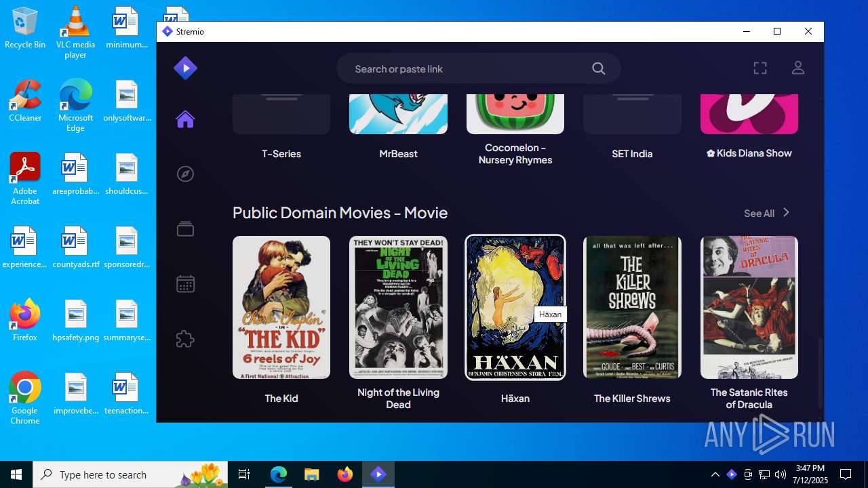Open the Calendar icon in sidebar
Screen dimensions: 868x488
pos(185,284)
